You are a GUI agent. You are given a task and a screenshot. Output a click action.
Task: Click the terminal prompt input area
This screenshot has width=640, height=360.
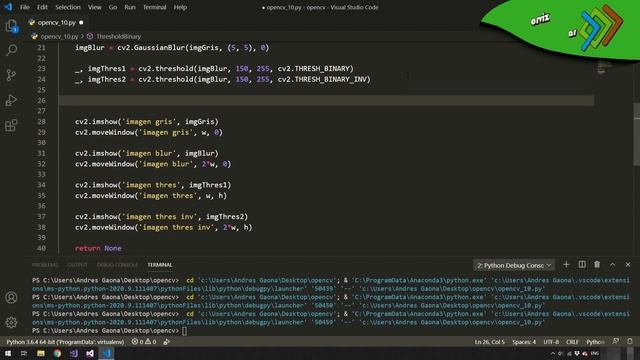click(184, 331)
